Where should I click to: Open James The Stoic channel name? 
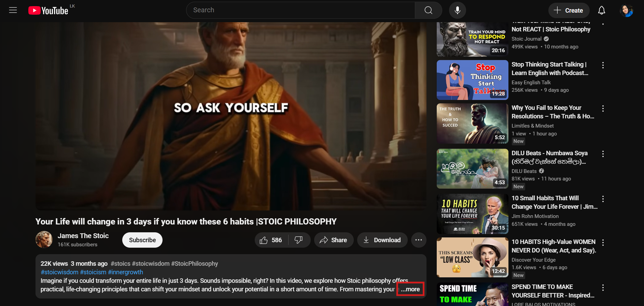83,236
